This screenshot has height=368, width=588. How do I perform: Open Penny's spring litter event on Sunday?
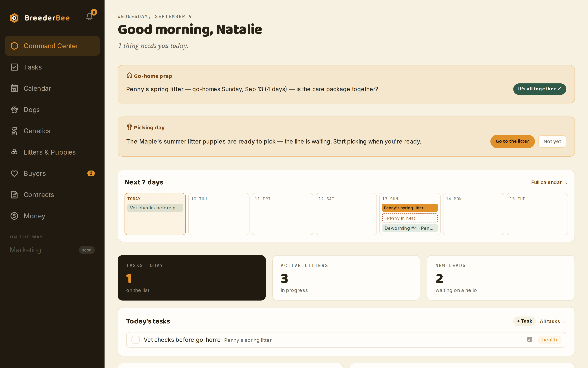click(410, 208)
